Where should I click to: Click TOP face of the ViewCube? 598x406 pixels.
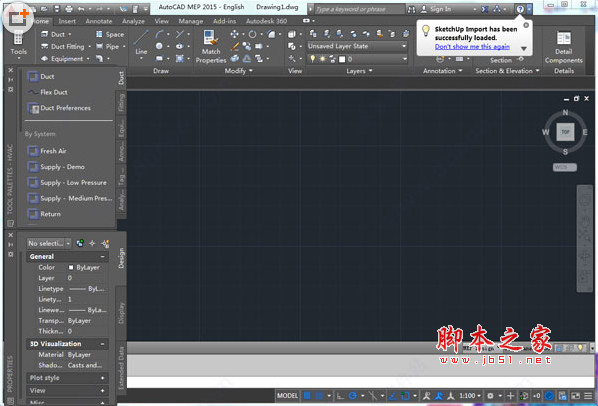tap(565, 132)
